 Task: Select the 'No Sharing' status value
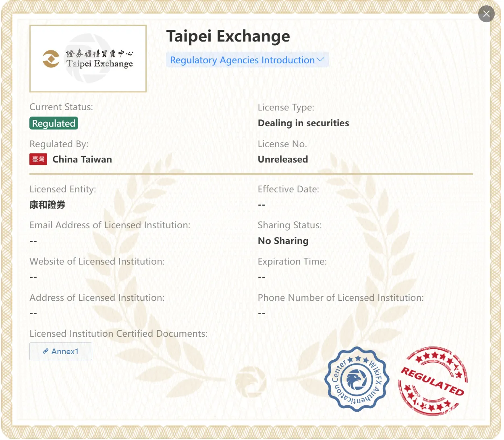[x=283, y=241]
